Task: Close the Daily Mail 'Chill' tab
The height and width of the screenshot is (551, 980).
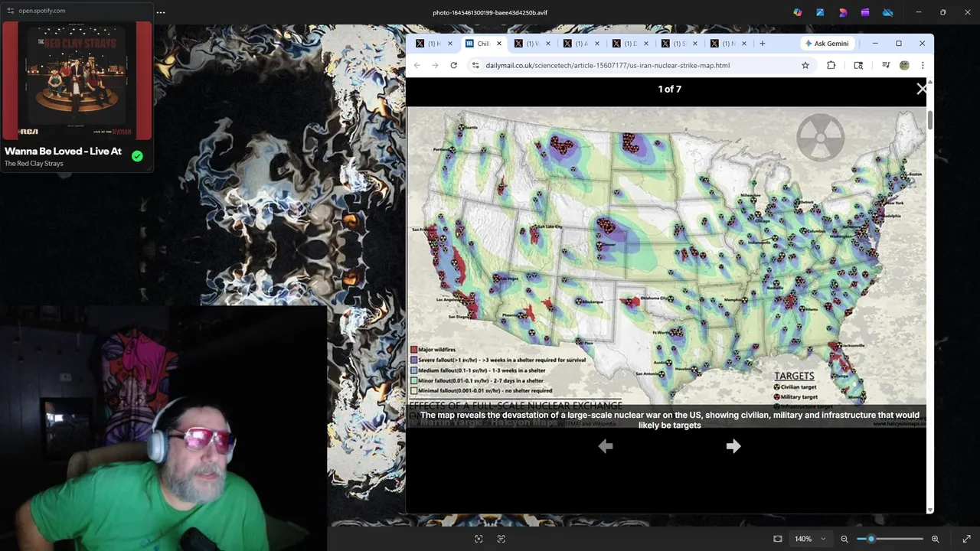Action: click(499, 44)
